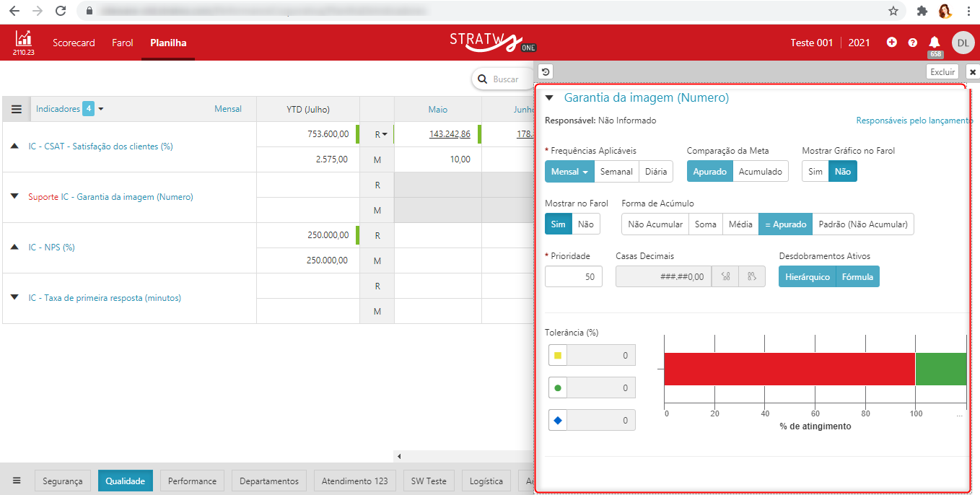Open the Chrome profile avatar
The height and width of the screenshot is (495, 980).
coord(945,11)
